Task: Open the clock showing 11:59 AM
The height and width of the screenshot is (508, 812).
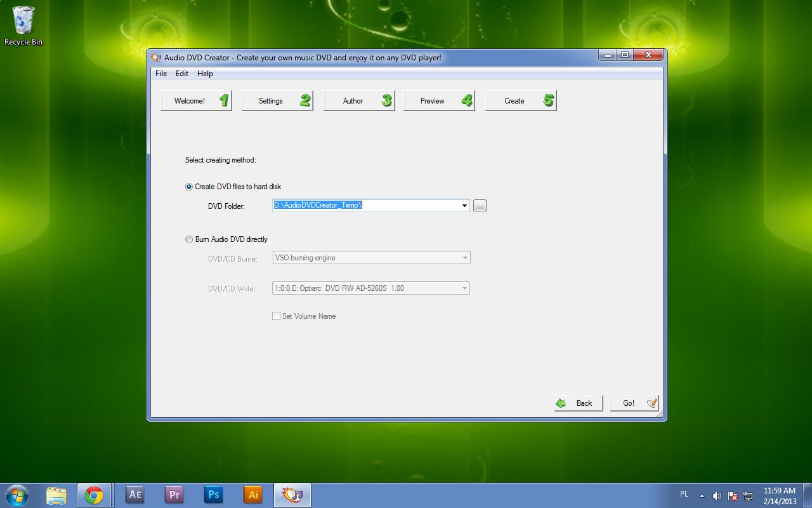Action: [x=780, y=495]
